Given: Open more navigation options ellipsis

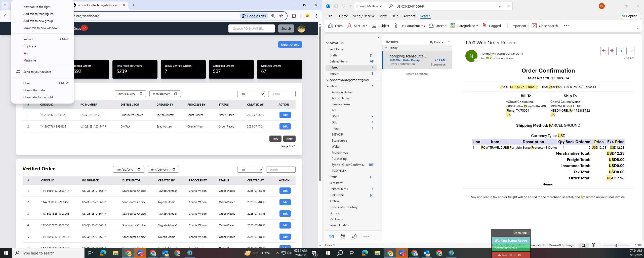Looking at the screenshot, I should coord(366,237).
